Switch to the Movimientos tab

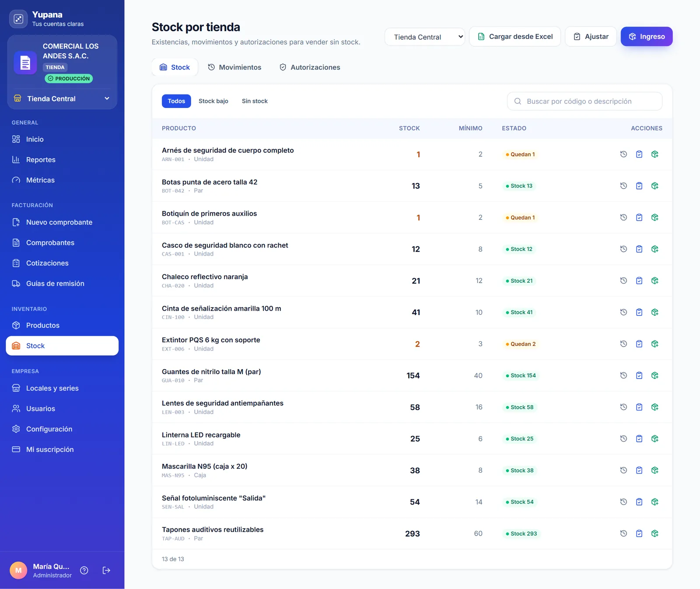[234, 67]
